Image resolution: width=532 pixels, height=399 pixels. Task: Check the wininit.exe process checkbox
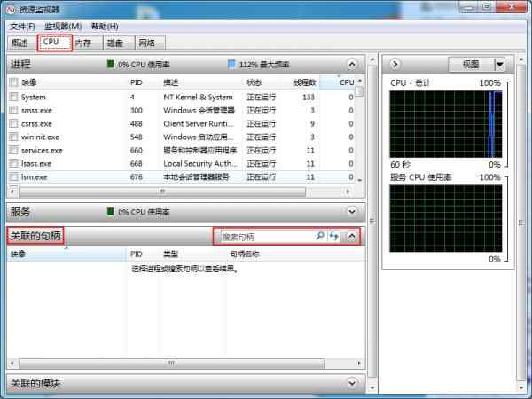click(x=13, y=137)
